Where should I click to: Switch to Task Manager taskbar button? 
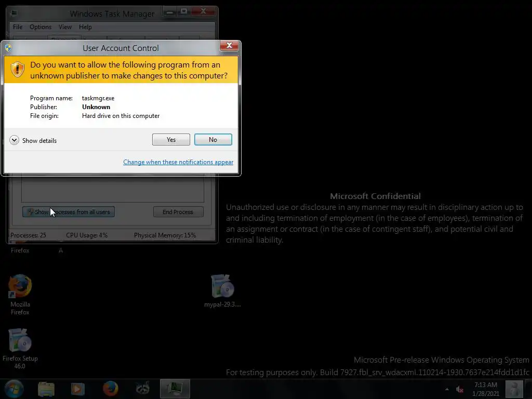coord(175,389)
